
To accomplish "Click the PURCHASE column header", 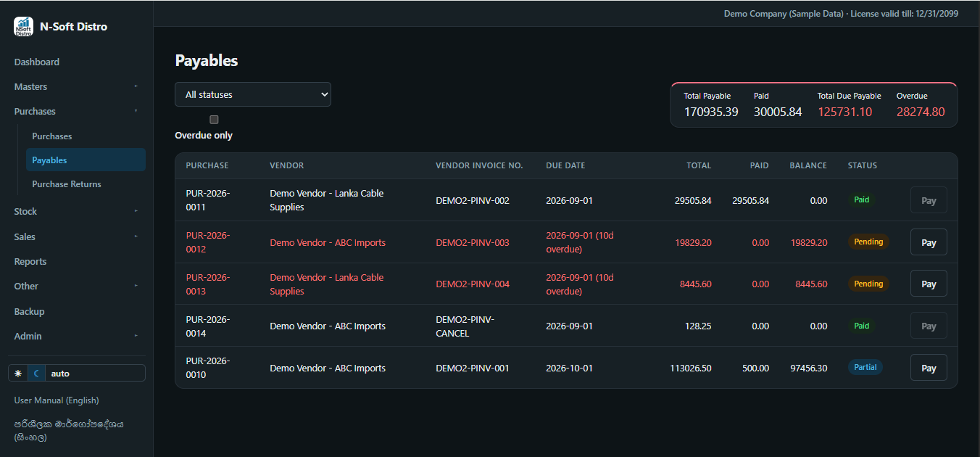I will 207,165.
